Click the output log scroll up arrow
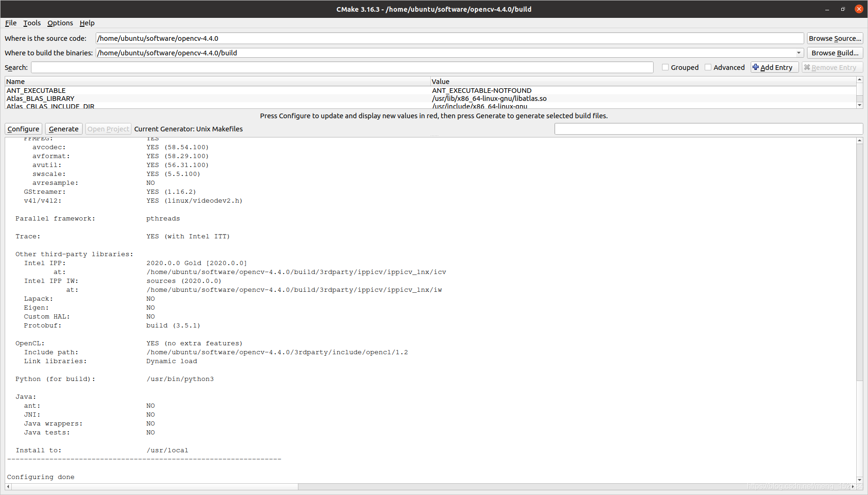The image size is (868, 495). pos(860,140)
